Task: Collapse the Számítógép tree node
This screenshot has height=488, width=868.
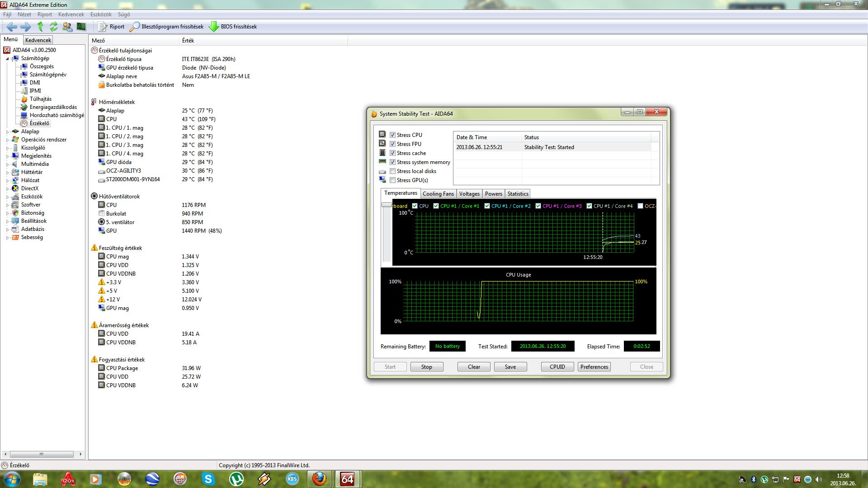Action: click(7, 59)
